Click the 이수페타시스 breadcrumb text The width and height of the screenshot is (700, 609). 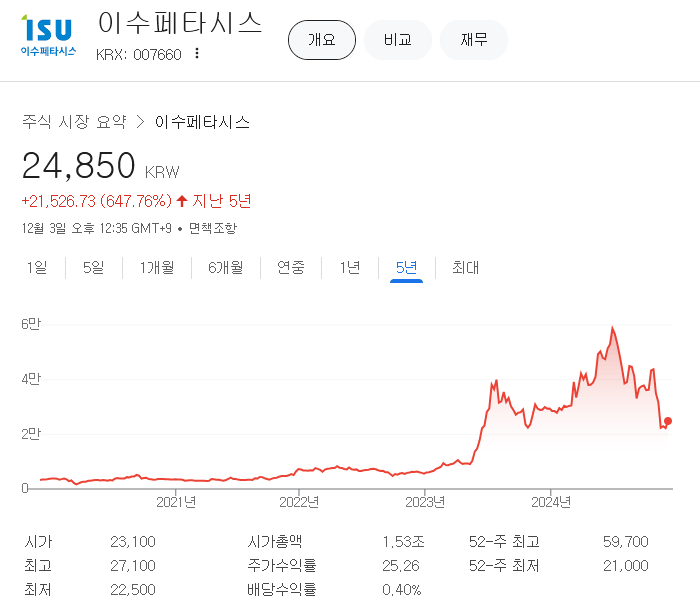tap(202, 122)
